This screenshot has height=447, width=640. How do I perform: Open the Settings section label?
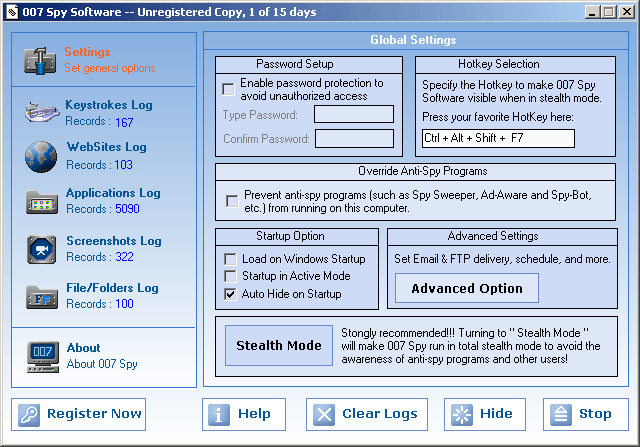click(87, 52)
